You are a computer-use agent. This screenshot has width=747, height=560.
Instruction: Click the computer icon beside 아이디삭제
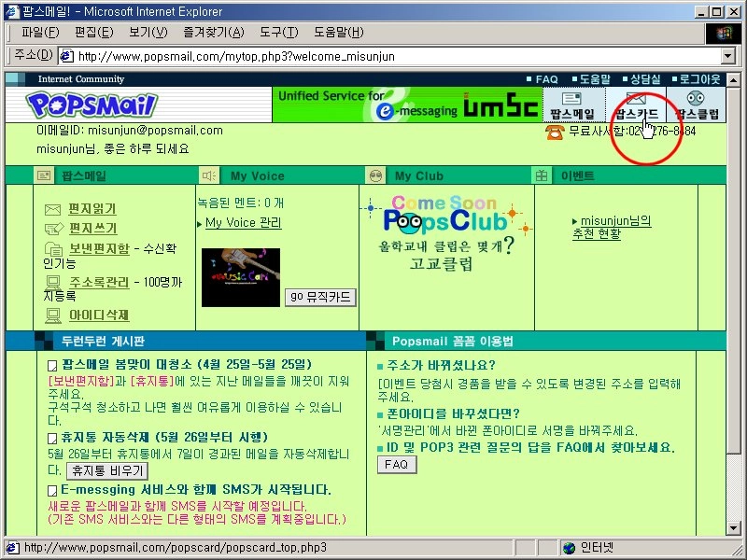point(52,315)
